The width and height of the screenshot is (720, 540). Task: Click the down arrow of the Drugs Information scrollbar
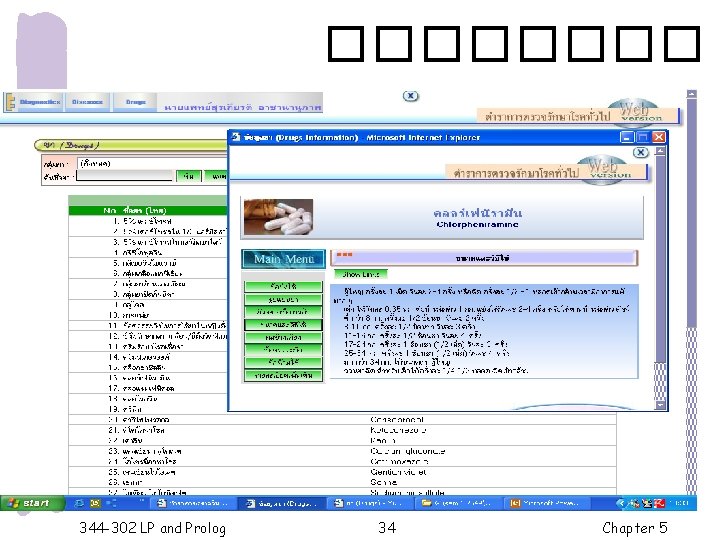pyautogui.click(x=660, y=405)
